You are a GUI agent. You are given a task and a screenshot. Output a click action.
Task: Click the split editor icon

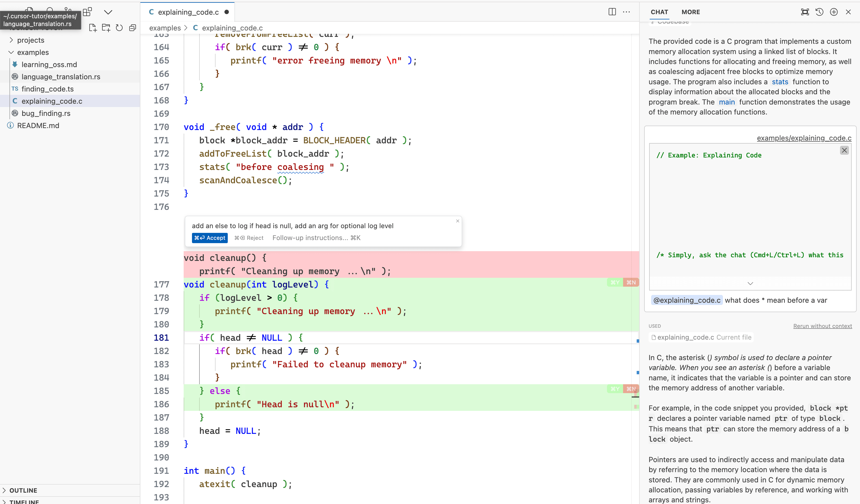pos(612,12)
